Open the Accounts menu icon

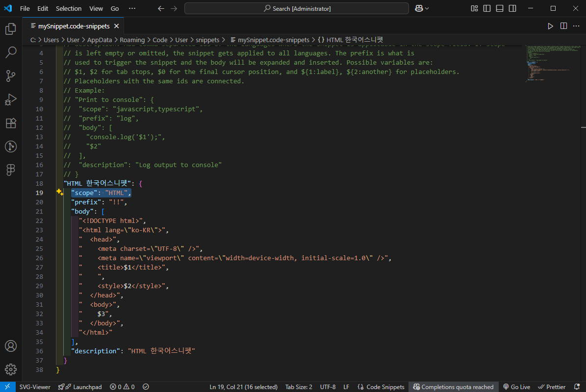[11, 346]
